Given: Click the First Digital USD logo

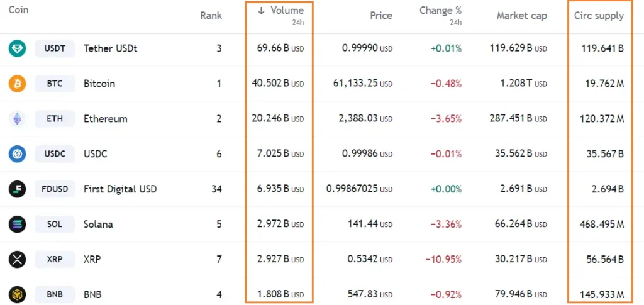Looking at the screenshot, I should [x=17, y=189].
